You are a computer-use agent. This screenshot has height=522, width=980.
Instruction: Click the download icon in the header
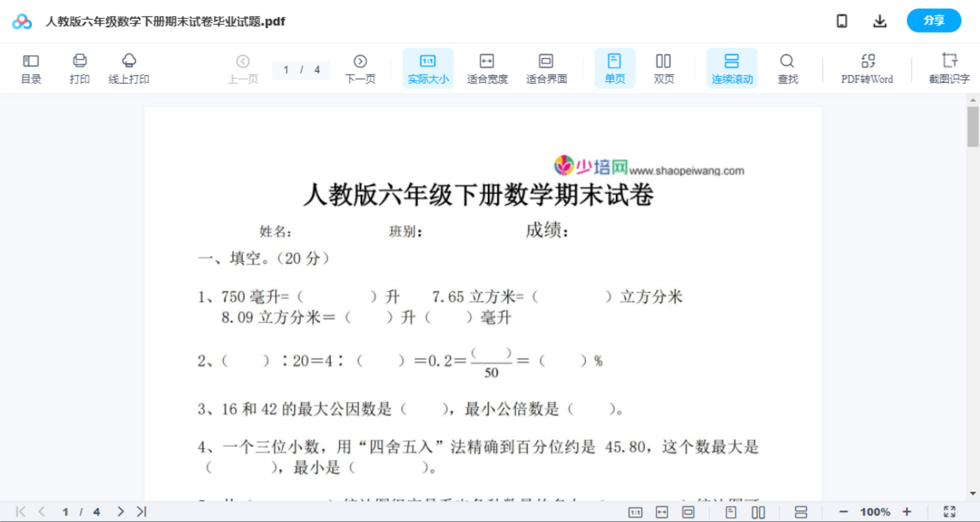[879, 20]
